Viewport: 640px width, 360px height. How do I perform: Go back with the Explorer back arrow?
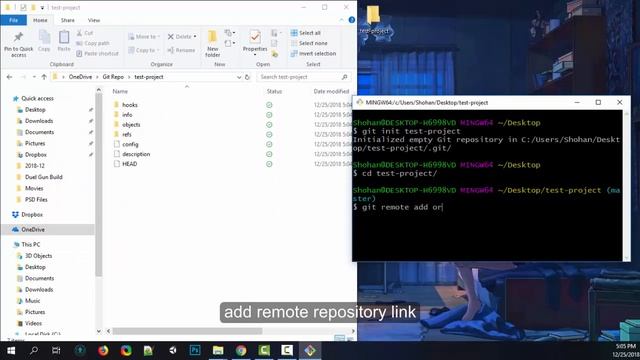(9, 77)
